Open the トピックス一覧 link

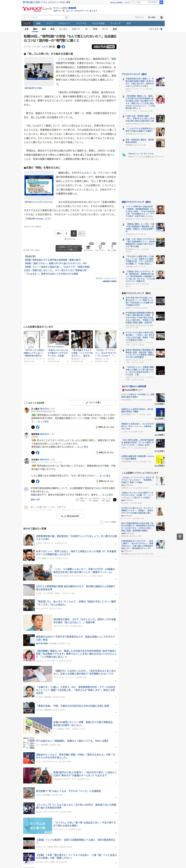coord(155,29)
